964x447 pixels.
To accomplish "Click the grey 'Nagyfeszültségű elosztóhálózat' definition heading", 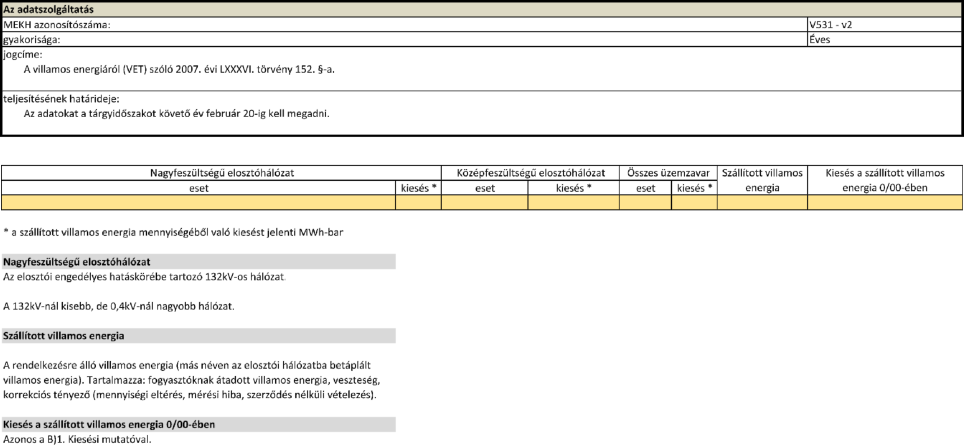I will click(199, 262).
